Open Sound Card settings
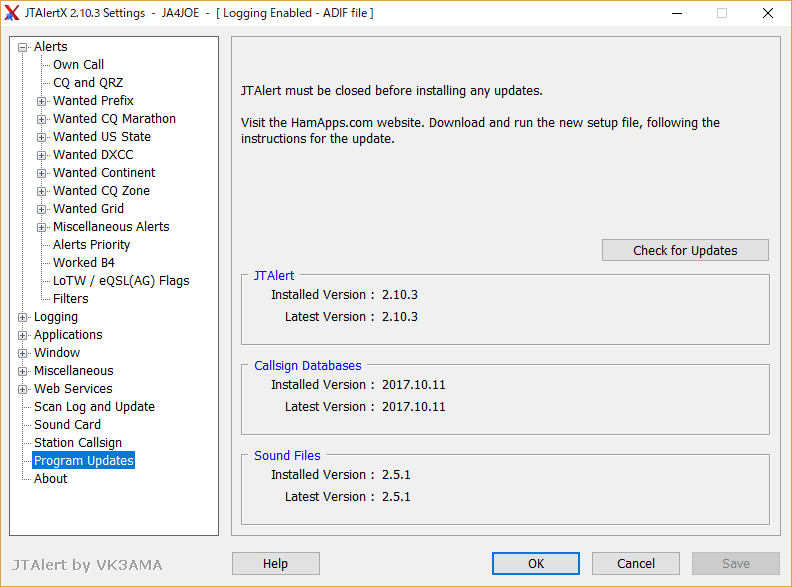 (67, 425)
